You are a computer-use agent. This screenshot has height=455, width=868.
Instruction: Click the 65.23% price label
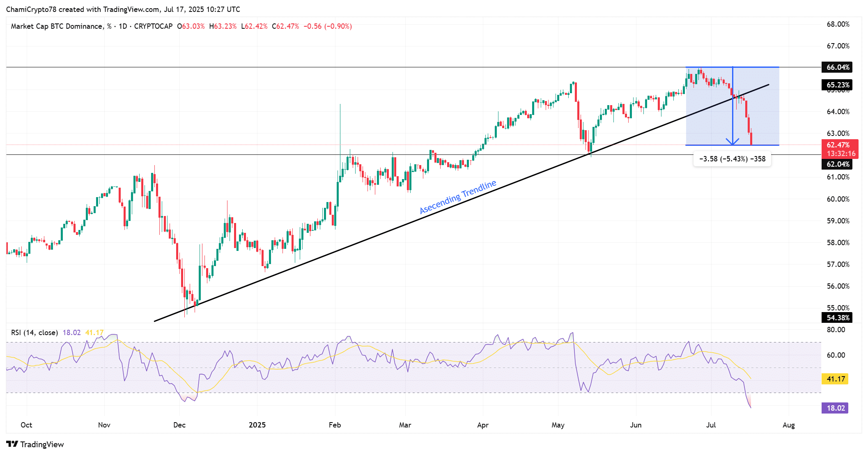[837, 85]
